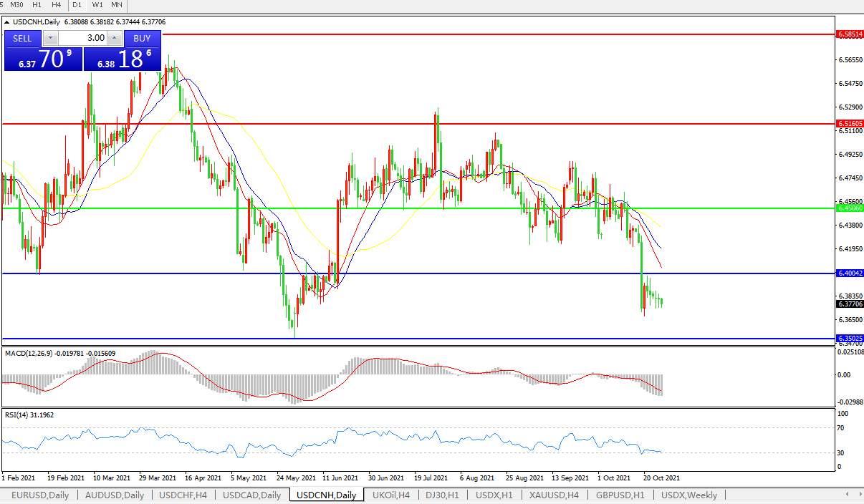This screenshot has width=864, height=504.
Task: Increase lot volume with up arrow
Action: pos(115,38)
